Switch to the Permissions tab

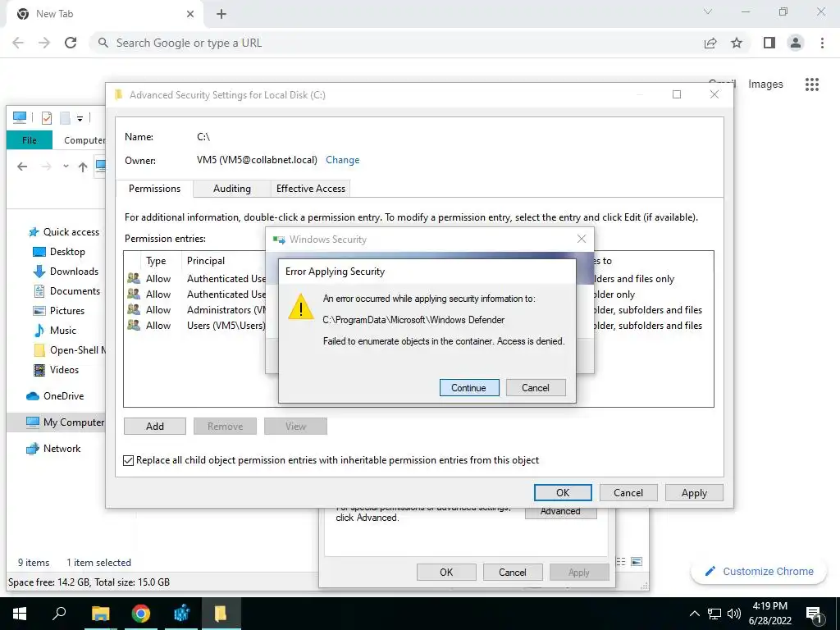pyautogui.click(x=154, y=189)
